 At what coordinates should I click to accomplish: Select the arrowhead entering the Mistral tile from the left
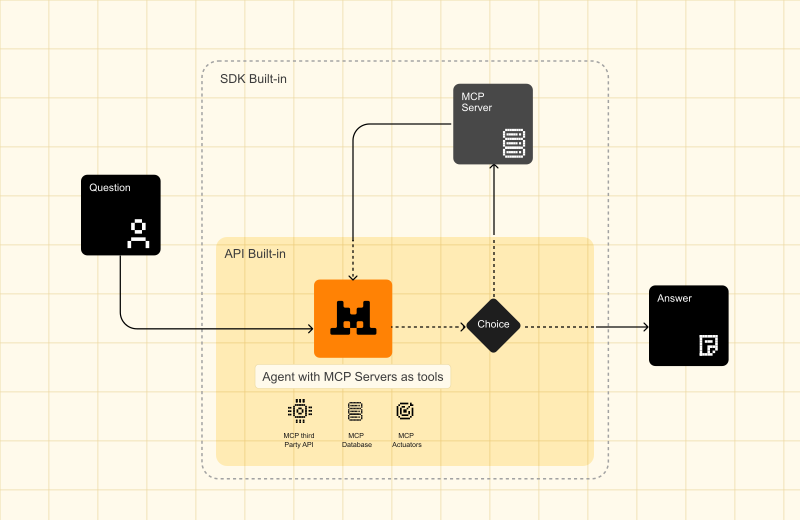click(x=309, y=326)
